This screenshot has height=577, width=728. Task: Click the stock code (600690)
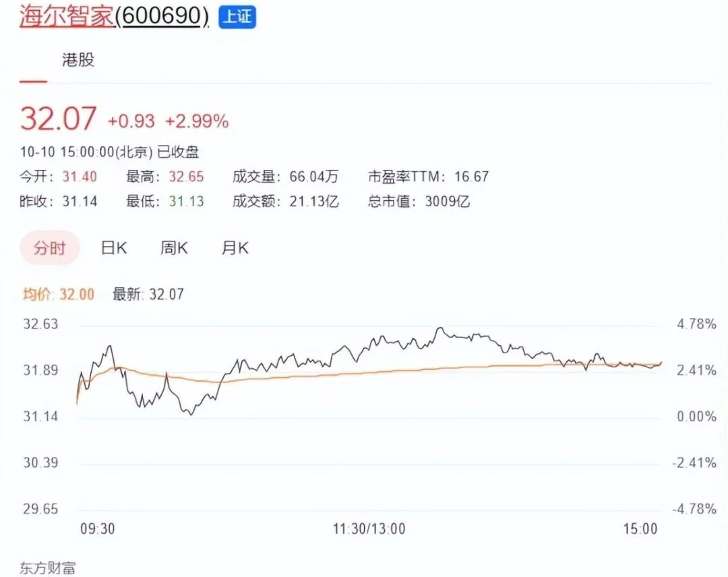(x=162, y=16)
